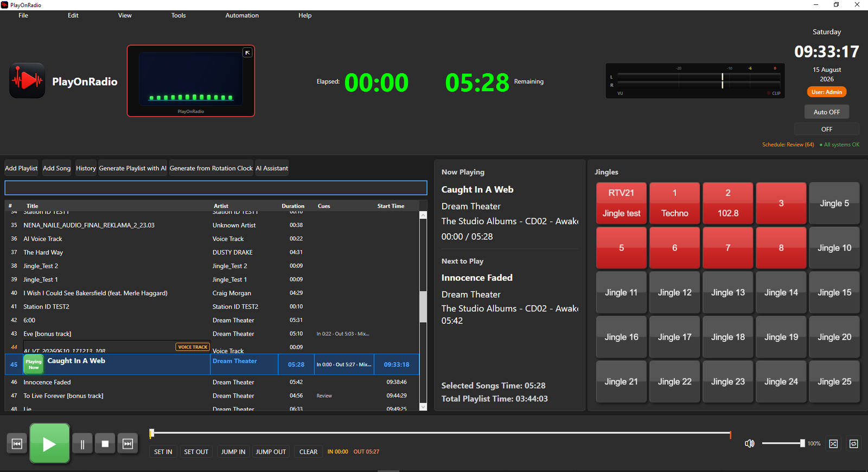868x472 pixels.
Task: Click the "Schedule: Review (64)" status text
Action: tap(788, 145)
